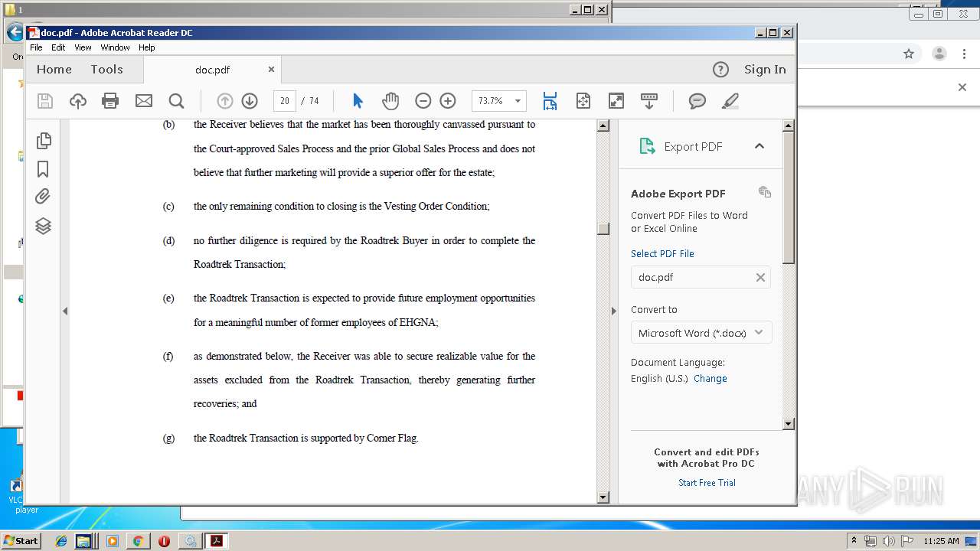
Task: Collapse the Export PDF section chevron
Action: click(x=759, y=146)
